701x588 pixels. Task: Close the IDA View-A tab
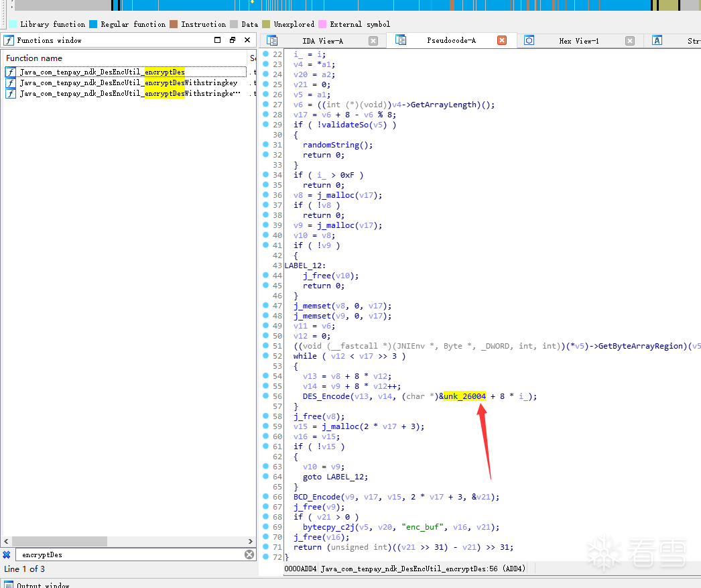coord(373,41)
